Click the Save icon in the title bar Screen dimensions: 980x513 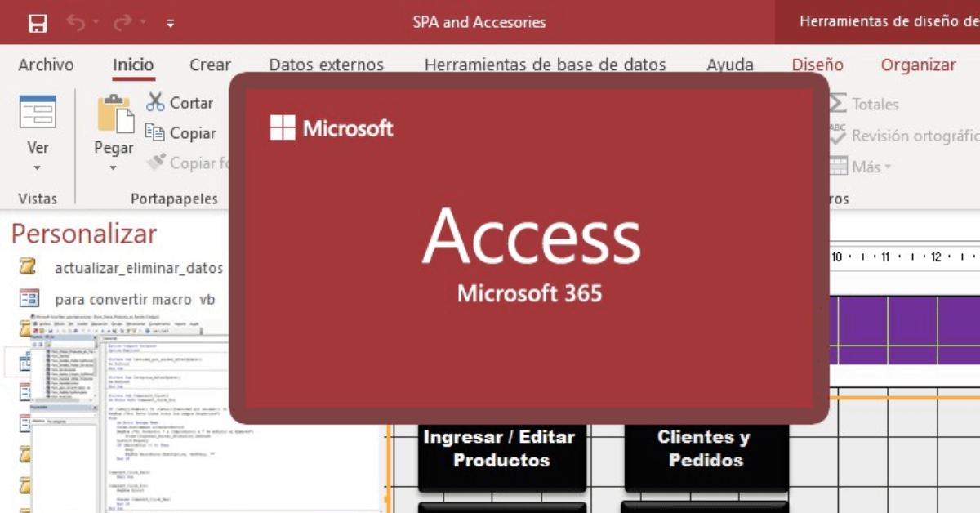tap(38, 23)
